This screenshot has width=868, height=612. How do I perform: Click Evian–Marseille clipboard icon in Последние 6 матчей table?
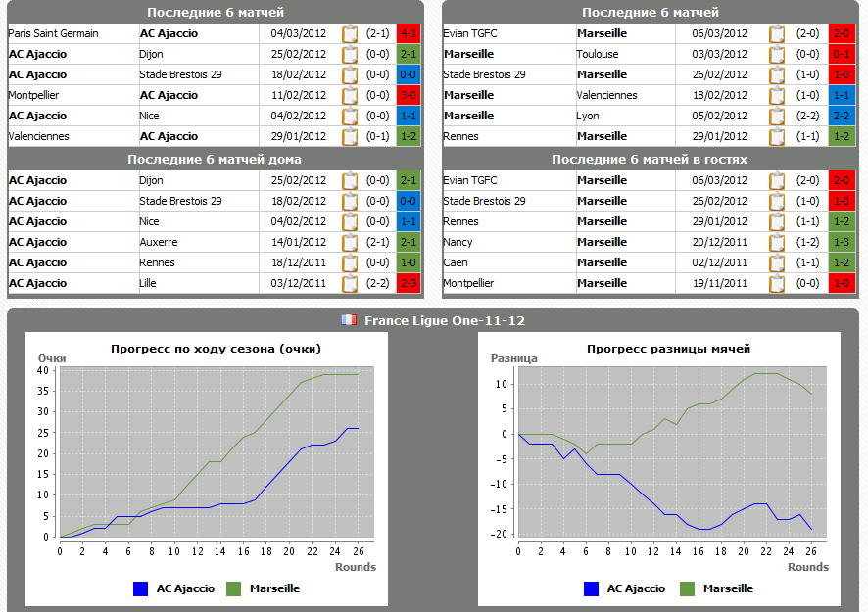[x=777, y=33]
